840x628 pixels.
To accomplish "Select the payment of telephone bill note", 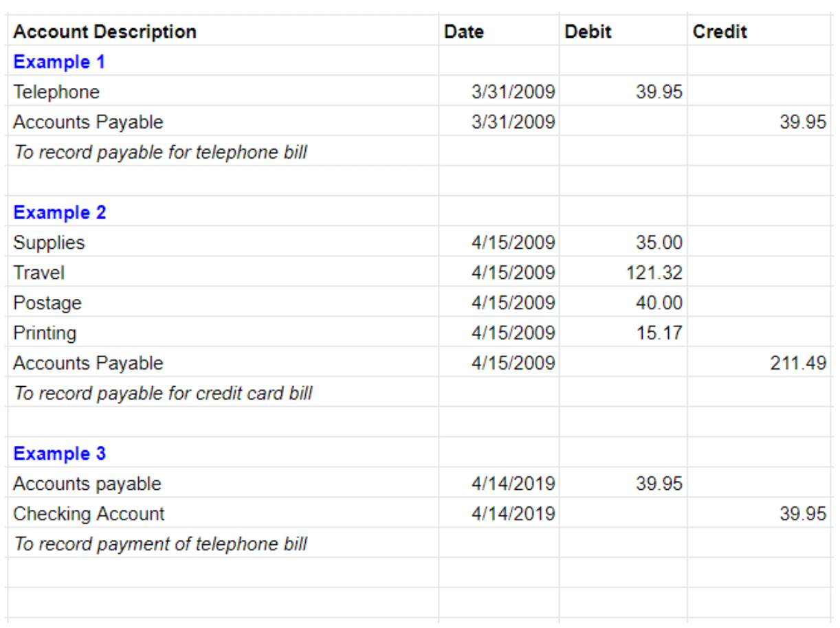I will coord(160,544).
